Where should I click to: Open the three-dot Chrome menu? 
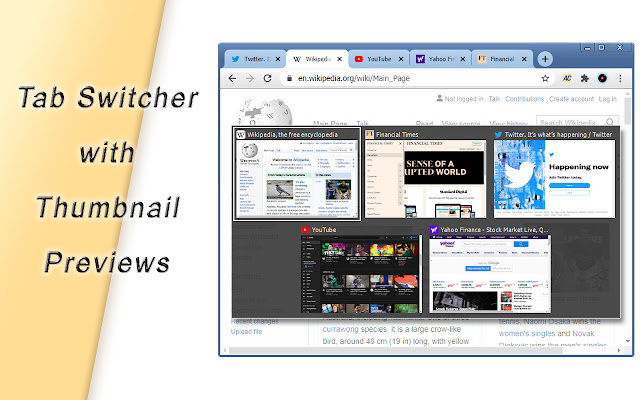click(620, 78)
